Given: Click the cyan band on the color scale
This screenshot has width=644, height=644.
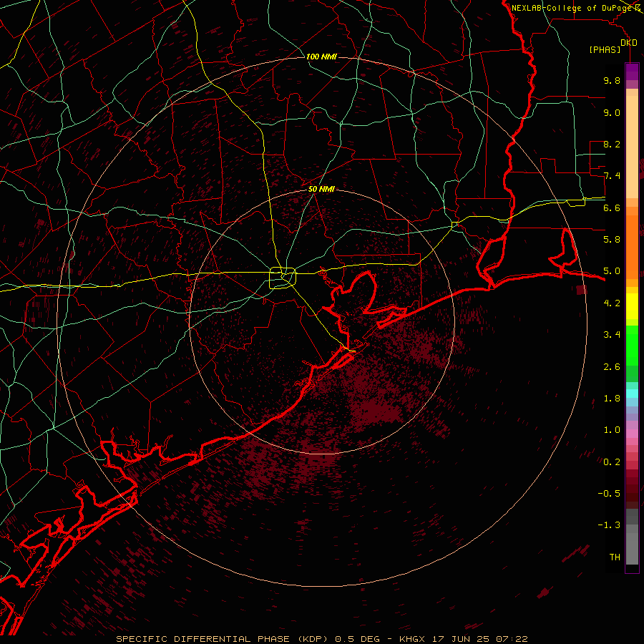Looking at the screenshot, I should click(x=632, y=394).
